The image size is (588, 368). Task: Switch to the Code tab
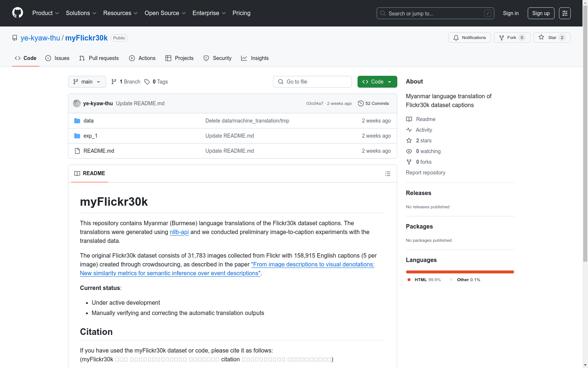(26, 58)
